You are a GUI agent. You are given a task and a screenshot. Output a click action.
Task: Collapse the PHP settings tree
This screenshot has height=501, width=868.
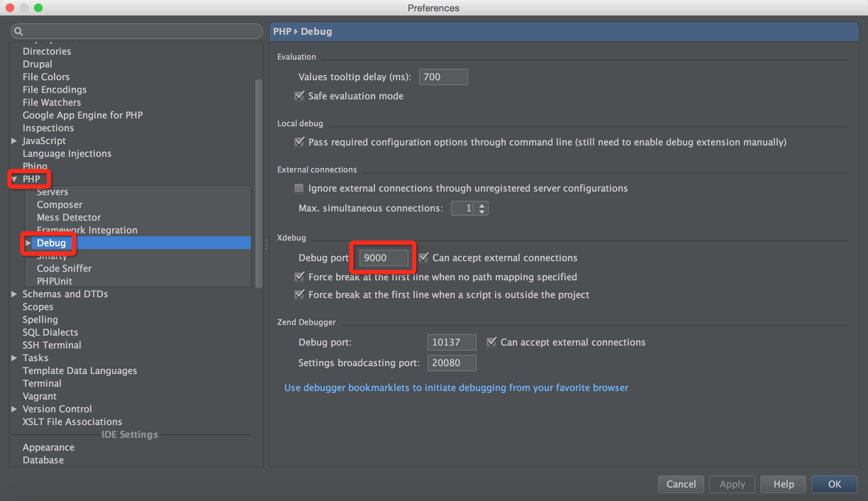pos(14,179)
